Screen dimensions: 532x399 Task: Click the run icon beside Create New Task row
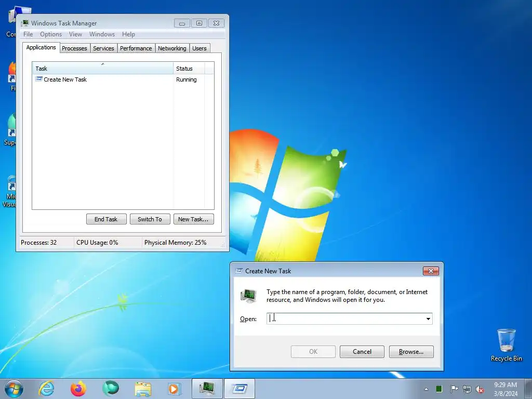(x=38, y=79)
